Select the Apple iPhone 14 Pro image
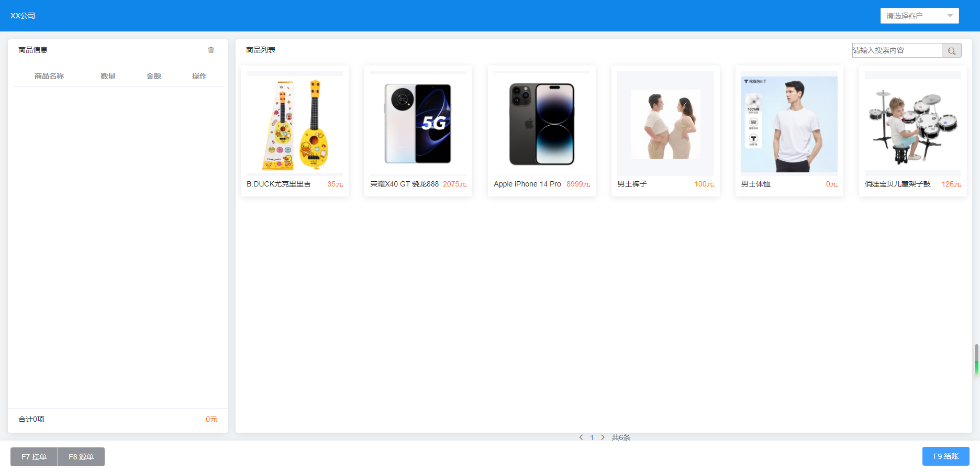Viewport: 980px width, 472px height. coord(542,124)
